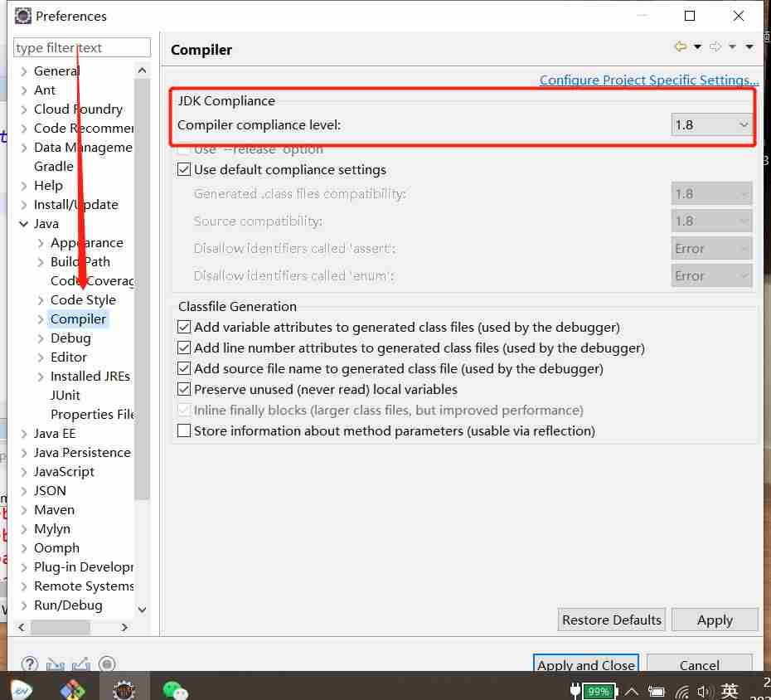Click the battery 99% tray icon
The width and height of the screenshot is (771, 700).
(x=599, y=691)
